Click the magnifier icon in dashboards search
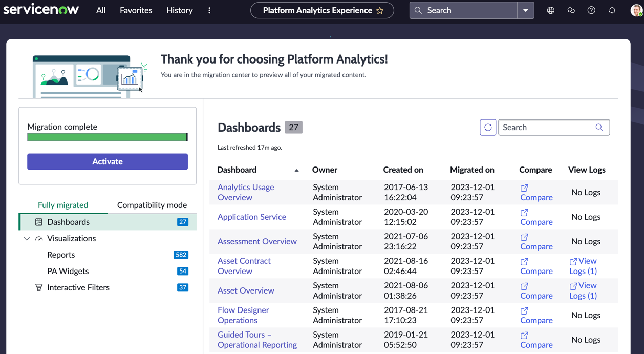 pyautogui.click(x=599, y=127)
